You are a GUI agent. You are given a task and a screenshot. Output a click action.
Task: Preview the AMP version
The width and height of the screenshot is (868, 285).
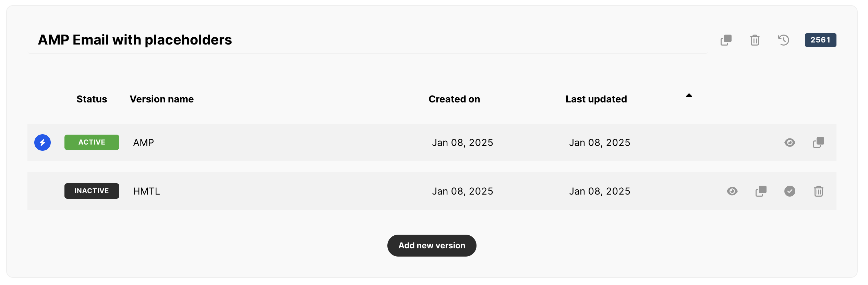pos(789,142)
